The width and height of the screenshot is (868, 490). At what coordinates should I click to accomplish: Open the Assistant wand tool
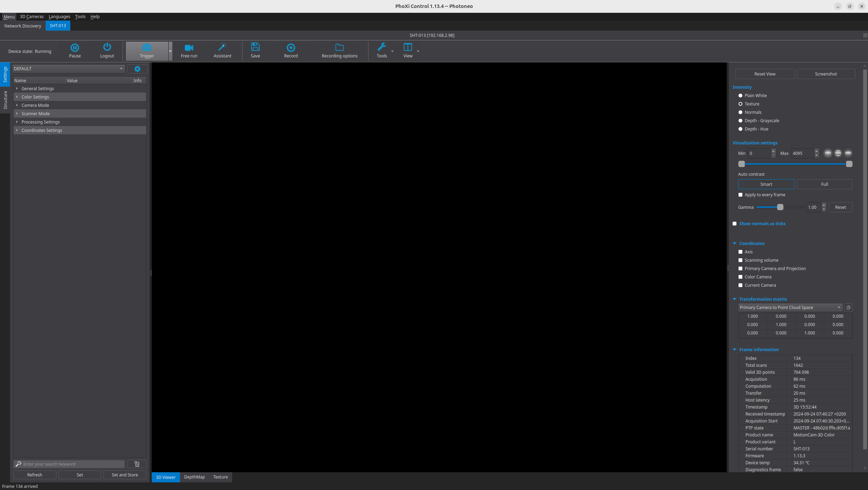click(x=222, y=47)
